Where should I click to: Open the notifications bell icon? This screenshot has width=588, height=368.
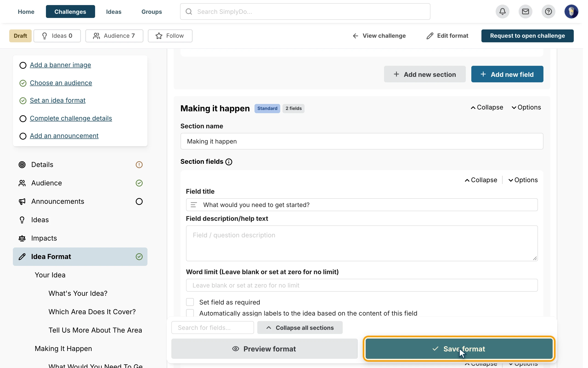pyautogui.click(x=503, y=11)
